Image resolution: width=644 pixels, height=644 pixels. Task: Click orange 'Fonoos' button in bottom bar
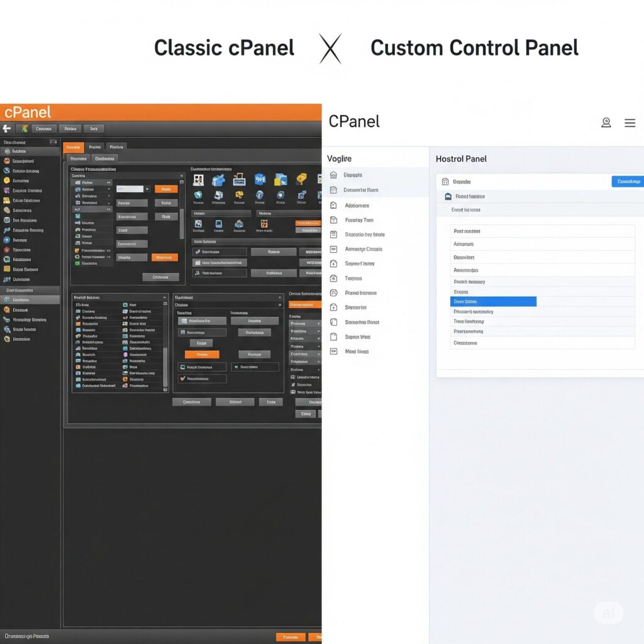[291, 637]
